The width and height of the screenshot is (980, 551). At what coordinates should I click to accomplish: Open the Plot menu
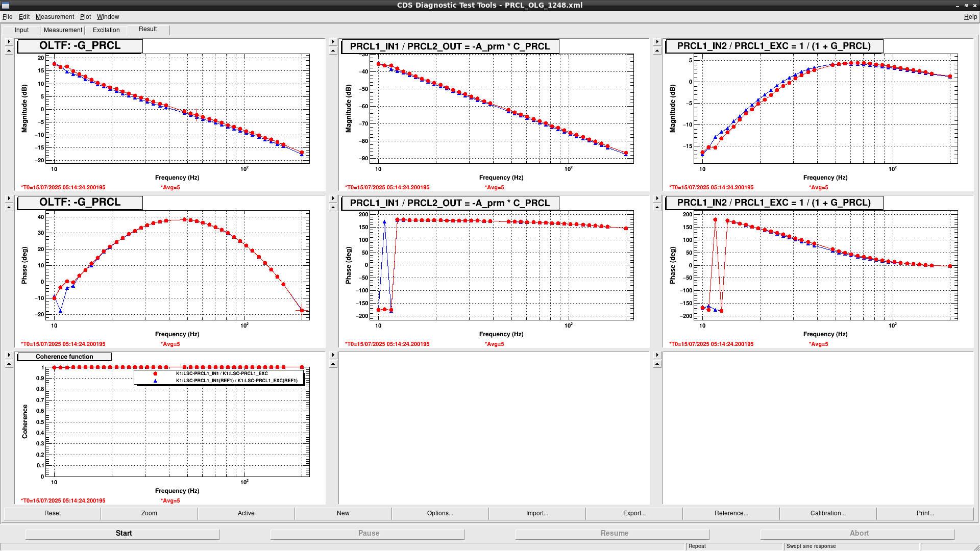(x=85, y=17)
